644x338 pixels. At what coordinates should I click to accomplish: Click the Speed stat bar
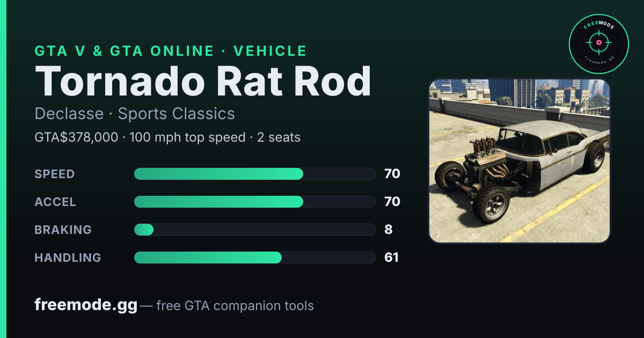(254, 174)
